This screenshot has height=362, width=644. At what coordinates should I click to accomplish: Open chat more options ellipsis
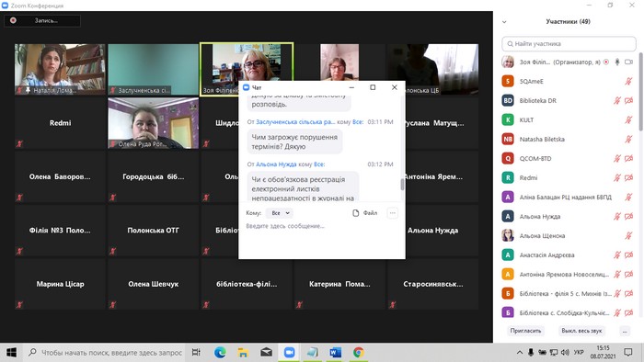393,213
